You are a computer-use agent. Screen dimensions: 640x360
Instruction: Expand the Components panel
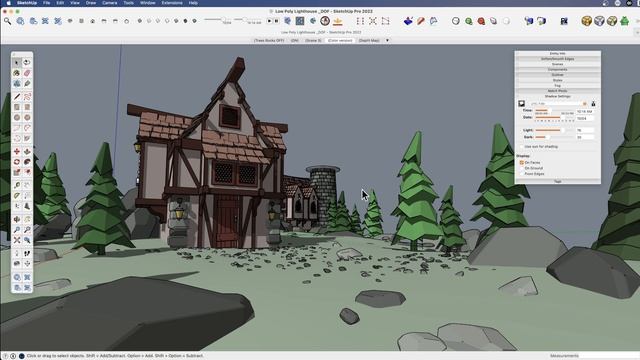point(558,69)
